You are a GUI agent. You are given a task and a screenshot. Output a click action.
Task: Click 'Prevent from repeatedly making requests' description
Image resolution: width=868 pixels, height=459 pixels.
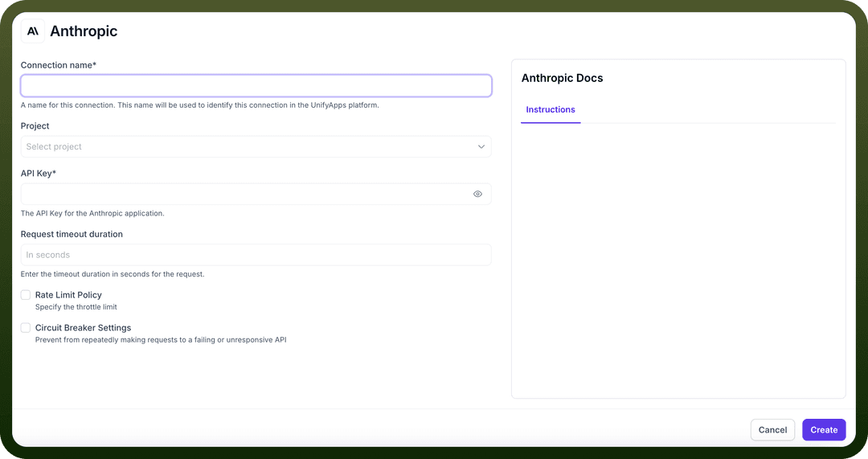coord(161,340)
